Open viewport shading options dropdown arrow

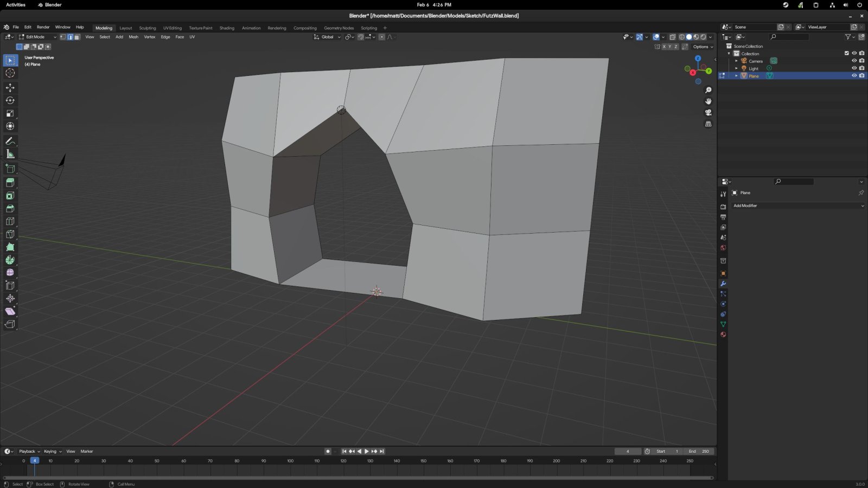(711, 37)
